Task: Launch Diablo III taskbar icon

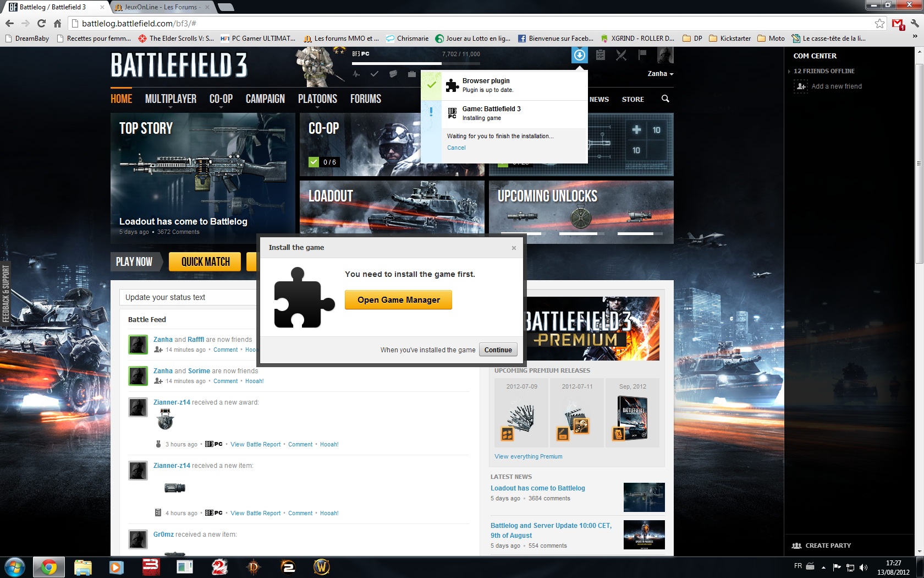Action: click(x=254, y=567)
